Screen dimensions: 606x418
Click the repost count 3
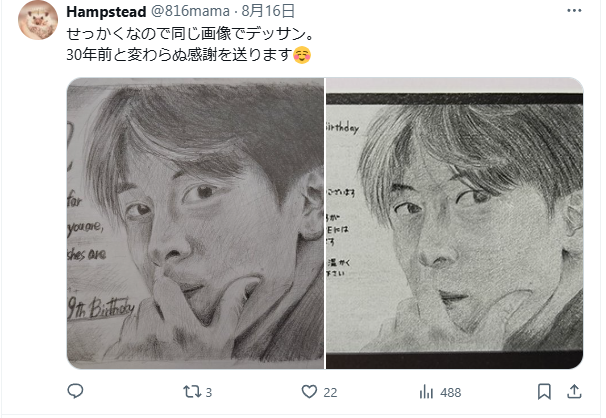tap(209, 393)
